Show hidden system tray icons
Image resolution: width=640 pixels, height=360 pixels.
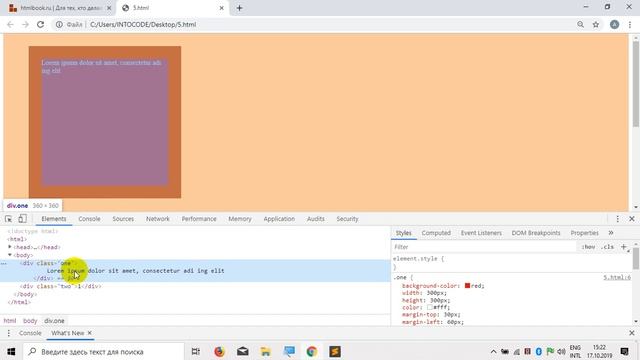click(493, 351)
